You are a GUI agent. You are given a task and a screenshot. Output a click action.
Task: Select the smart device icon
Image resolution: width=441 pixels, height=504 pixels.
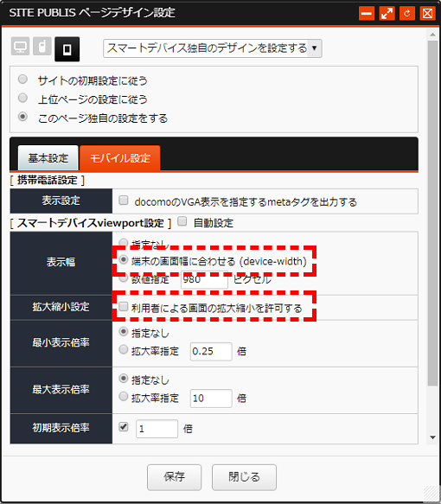point(67,49)
